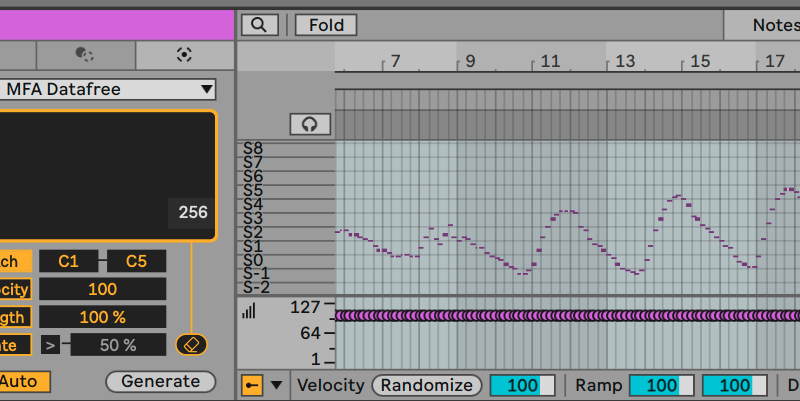This screenshot has width=800, height=401.
Task: Click the orange lane selector icon
Action: [252, 385]
